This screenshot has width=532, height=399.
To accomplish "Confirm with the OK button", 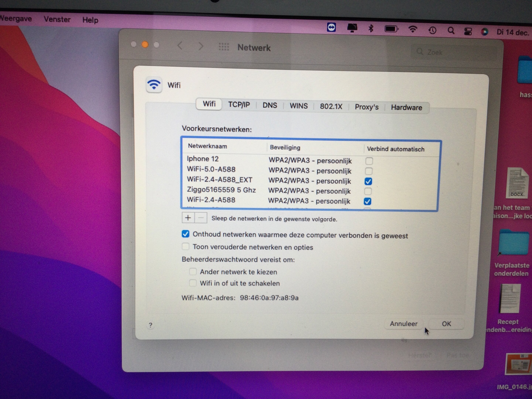I will [x=446, y=324].
